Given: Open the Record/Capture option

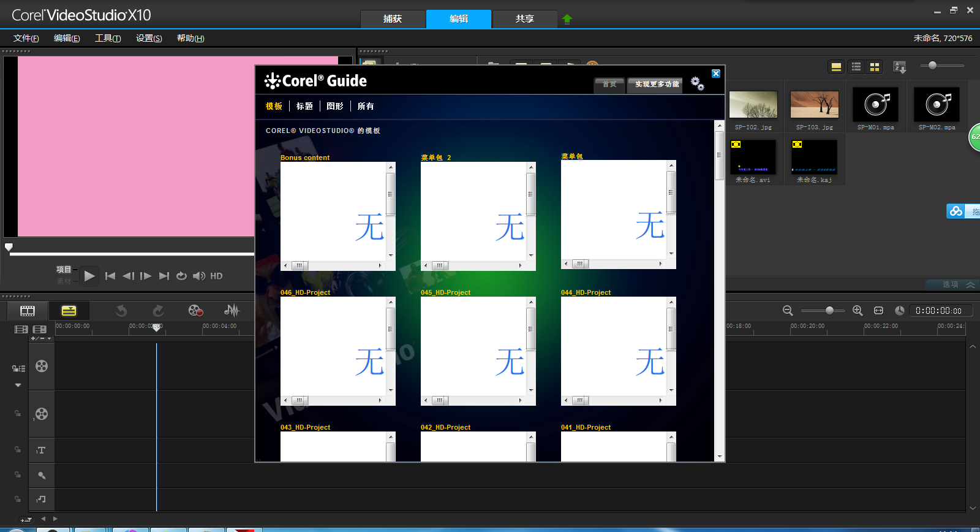Looking at the screenshot, I should pyautogui.click(x=195, y=311).
